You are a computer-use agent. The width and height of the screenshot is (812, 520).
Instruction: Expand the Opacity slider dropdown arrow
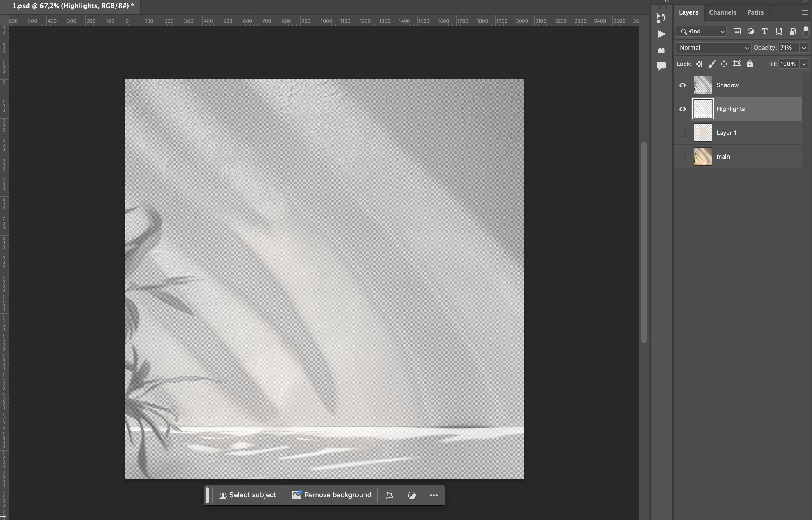(x=804, y=48)
